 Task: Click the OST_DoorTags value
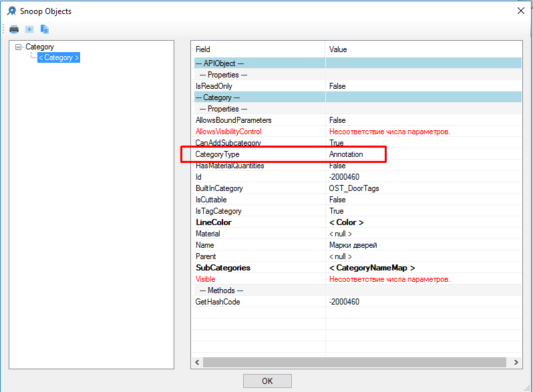[354, 188]
